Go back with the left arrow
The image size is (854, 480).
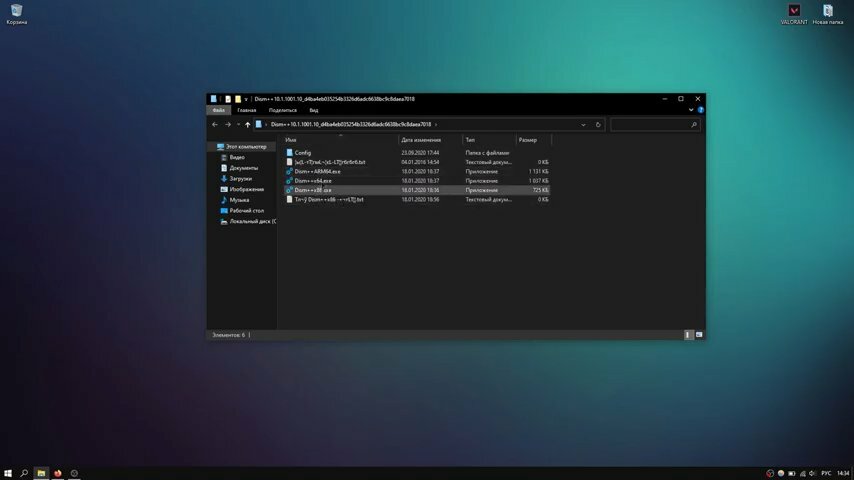tap(215, 125)
